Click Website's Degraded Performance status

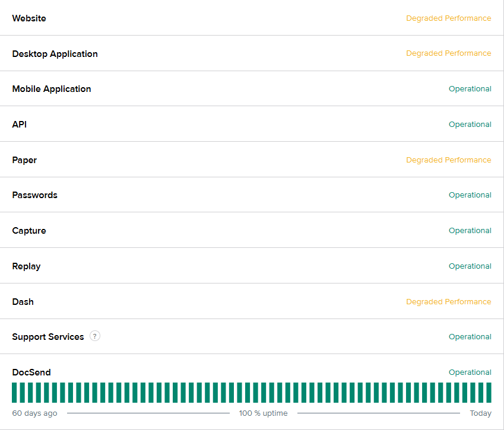point(448,18)
